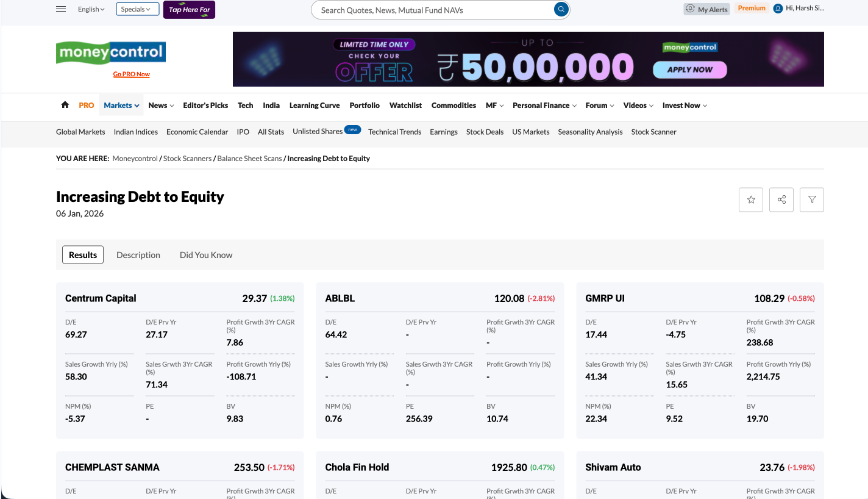The height and width of the screenshot is (499, 868).
Task: Expand the Personal Finance menu
Action: tap(544, 106)
